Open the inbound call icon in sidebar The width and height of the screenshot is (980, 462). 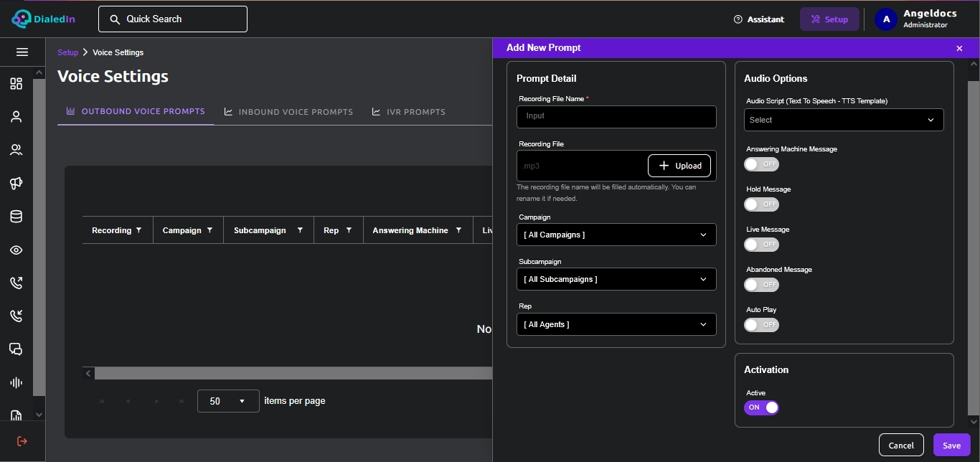(x=16, y=316)
